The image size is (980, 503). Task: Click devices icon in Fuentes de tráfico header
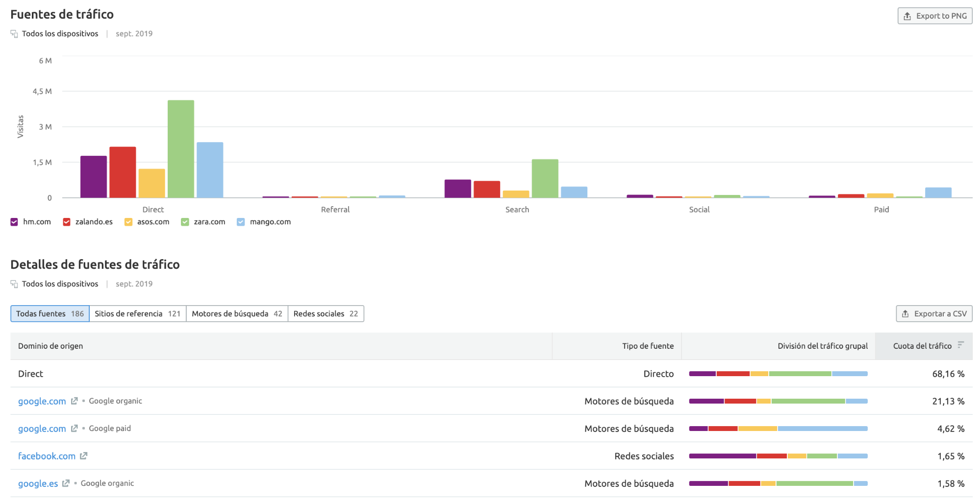click(x=14, y=34)
